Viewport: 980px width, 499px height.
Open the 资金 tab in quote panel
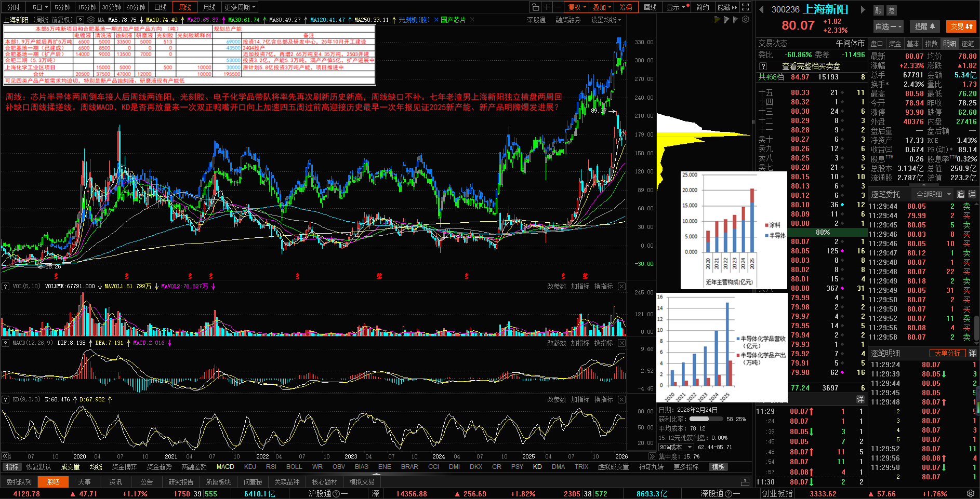click(895, 44)
